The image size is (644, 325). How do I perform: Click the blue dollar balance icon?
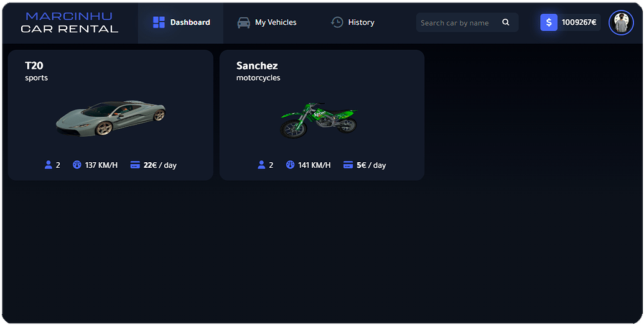coord(549,22)
